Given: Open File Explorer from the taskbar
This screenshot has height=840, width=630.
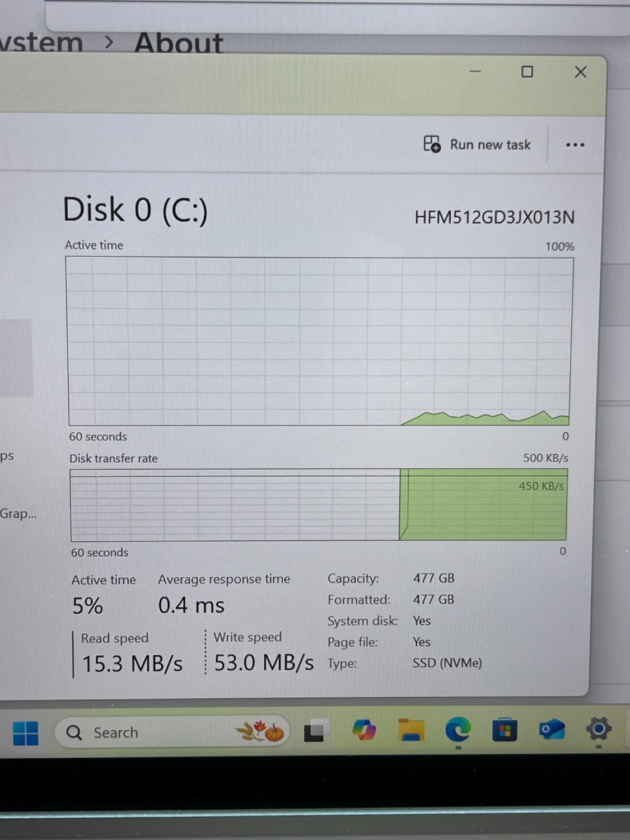Looking at the screenshot, I should point(412,731).
